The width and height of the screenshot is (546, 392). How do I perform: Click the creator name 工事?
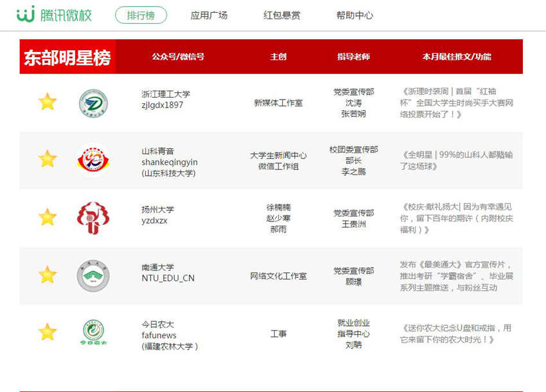click(x=278, y=334)
